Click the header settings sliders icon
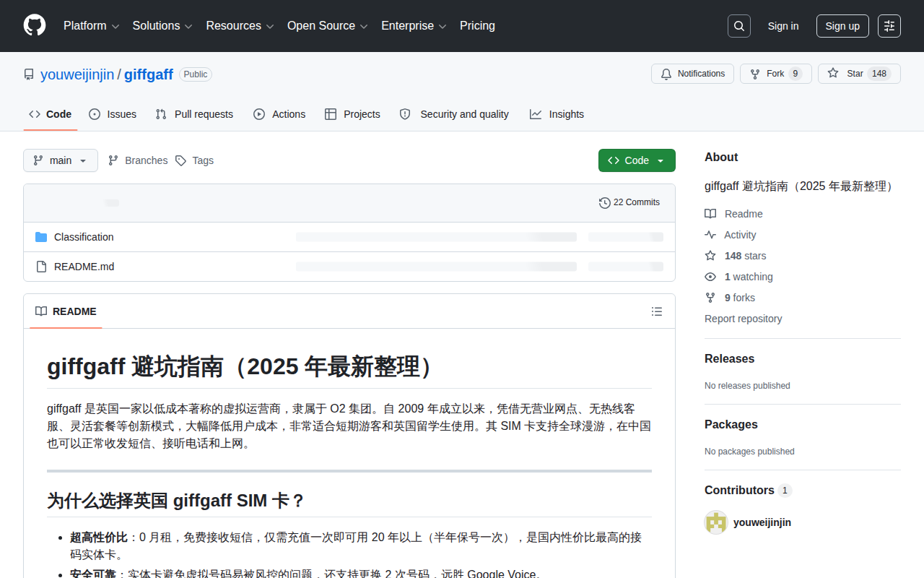Viewport: 924px width, 578px height. (x=889, y=26)
